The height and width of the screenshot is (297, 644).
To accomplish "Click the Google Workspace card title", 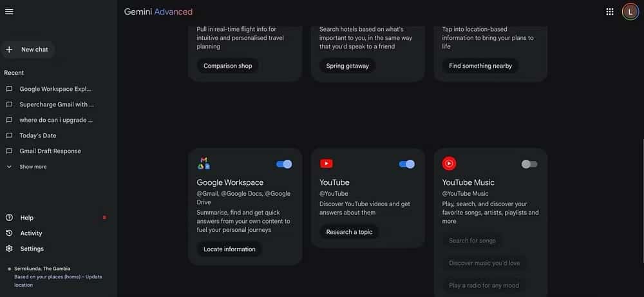I will tap(230, 182).
